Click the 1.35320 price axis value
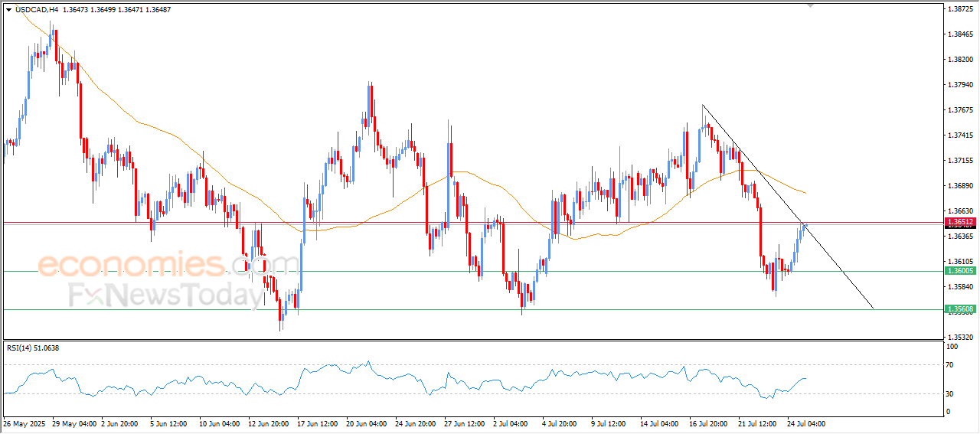This screenshot has height=434, width=980. [960, 338]
